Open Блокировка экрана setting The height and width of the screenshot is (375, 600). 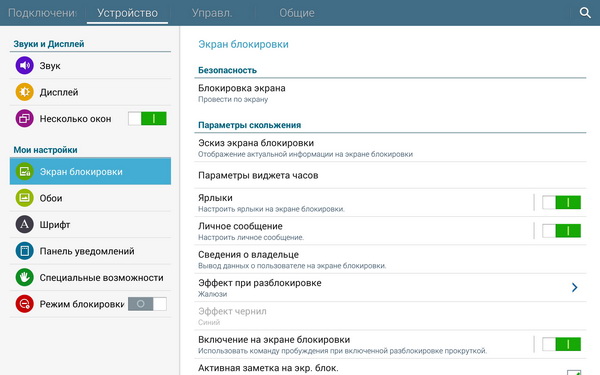pyautogui.click(x=390, y=93)
